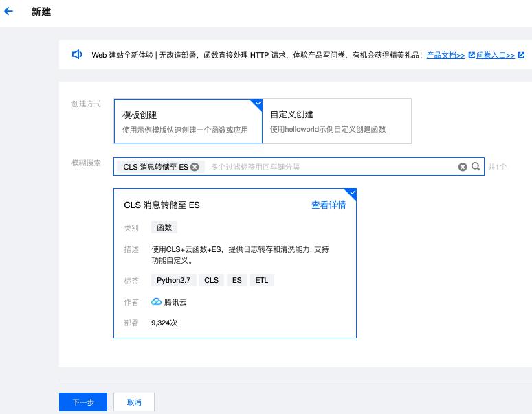Screen dimensions: 532x414
Task: Open the 产品文档 link
Action: pos(445,55)
